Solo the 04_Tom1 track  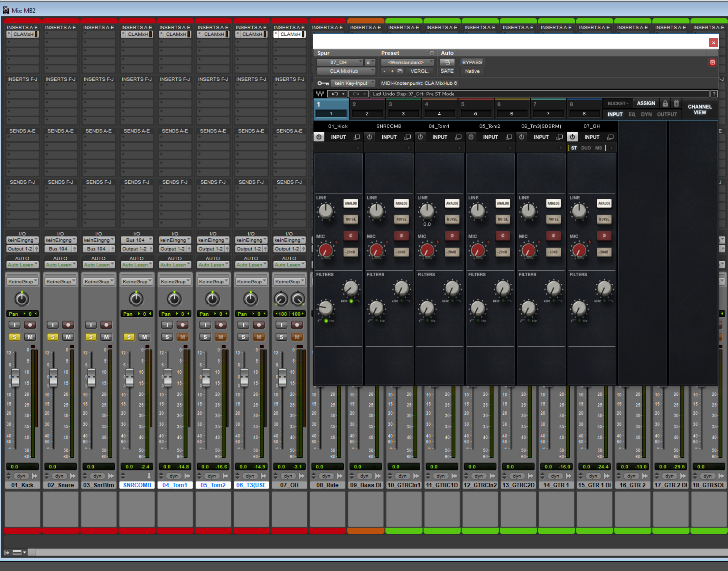tap(167, 337)
